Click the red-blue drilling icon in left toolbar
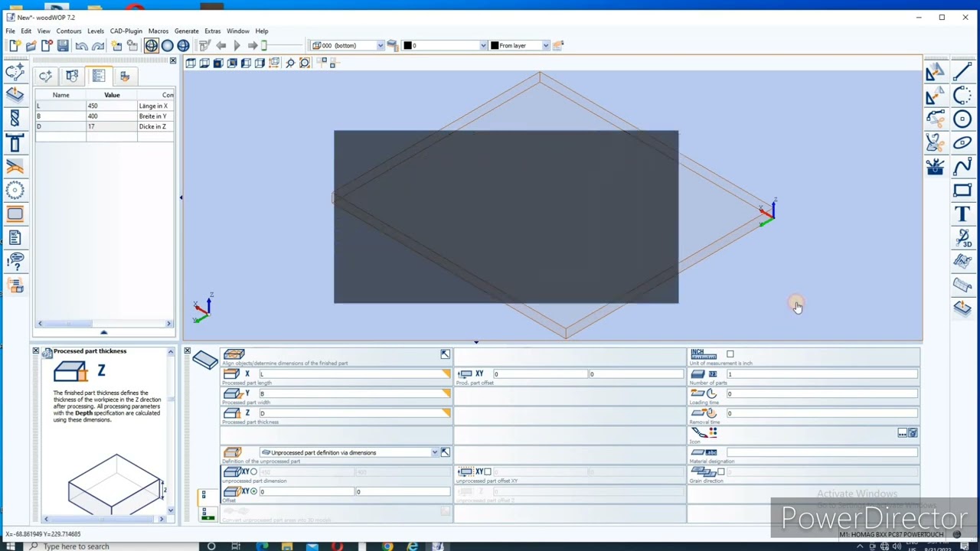The width and height of the screenshot is (980, 551). tap(15, 119)
